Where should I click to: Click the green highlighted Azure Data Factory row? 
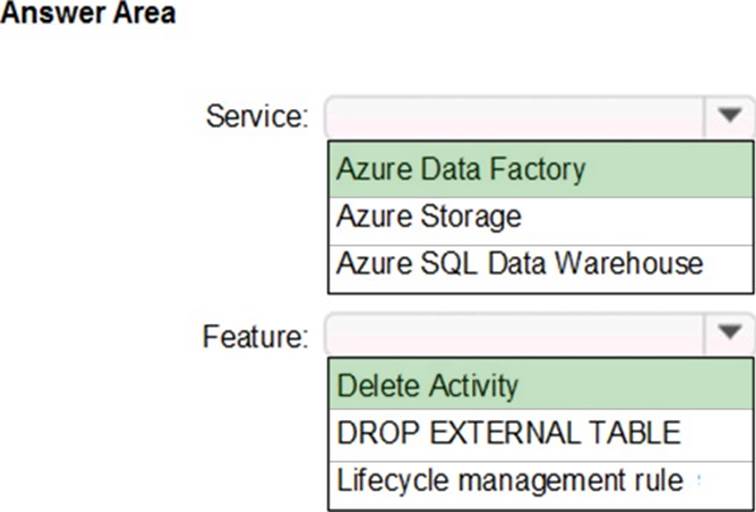[650, 169]
